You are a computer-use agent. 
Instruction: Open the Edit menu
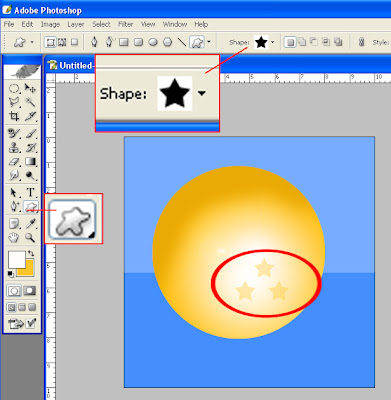click(27, 24)
